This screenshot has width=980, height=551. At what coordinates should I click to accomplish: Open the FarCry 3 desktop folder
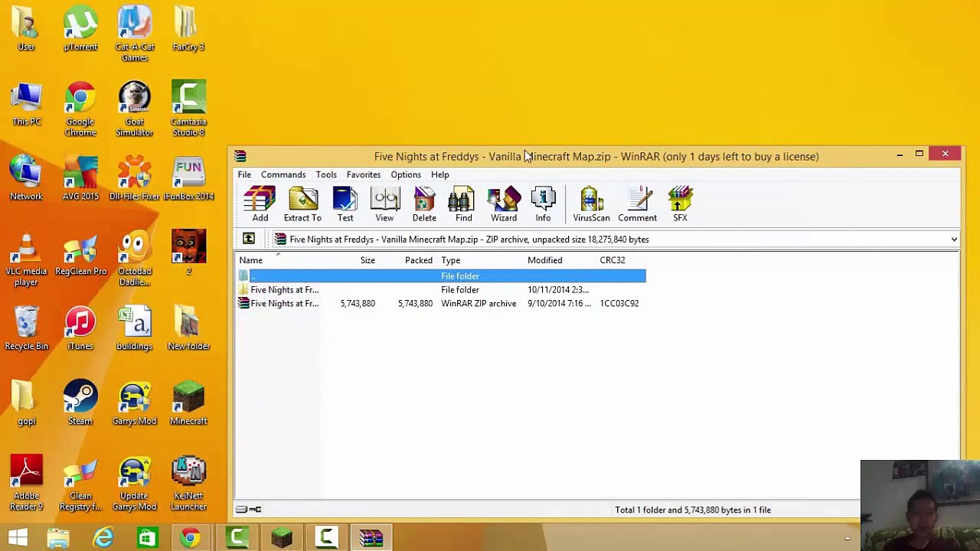click(188, 29)
